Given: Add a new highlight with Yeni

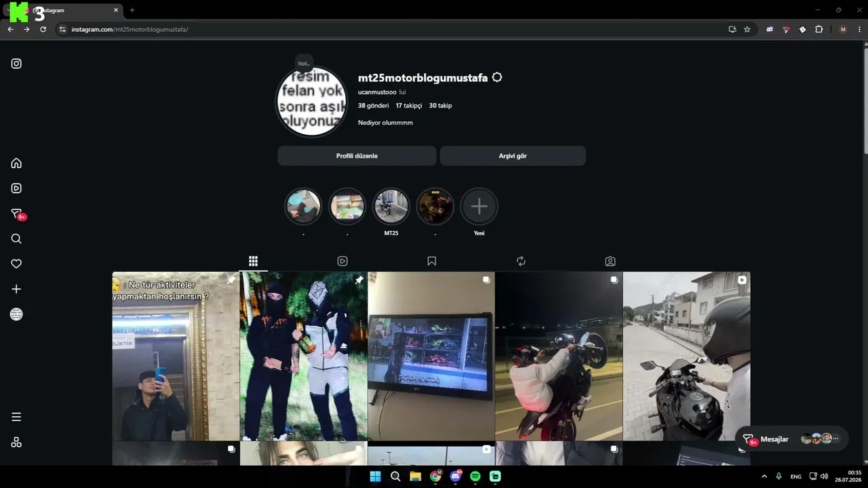Looking at the screenshot, I should pos(479,207).
